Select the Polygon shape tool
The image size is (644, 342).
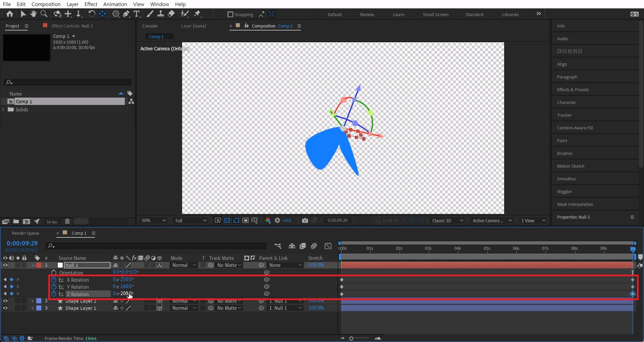[x=116, y=14]
